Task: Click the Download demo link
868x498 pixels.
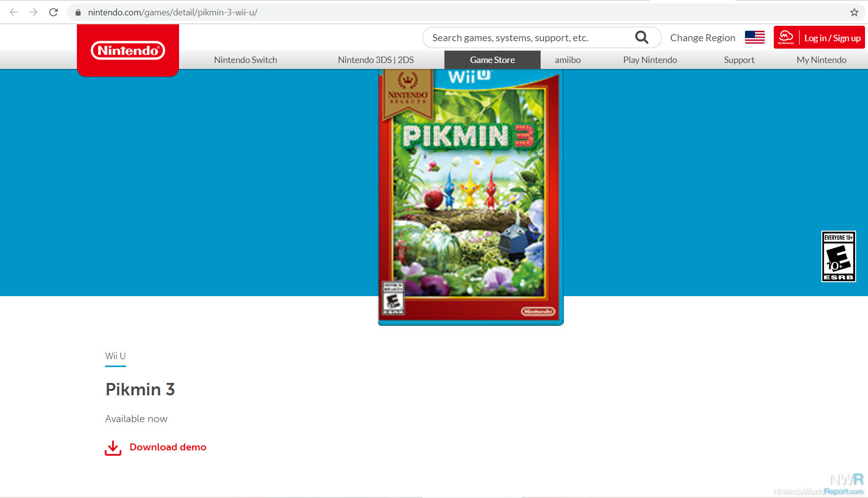Action: pyautogui.click(x=168, y=447)
